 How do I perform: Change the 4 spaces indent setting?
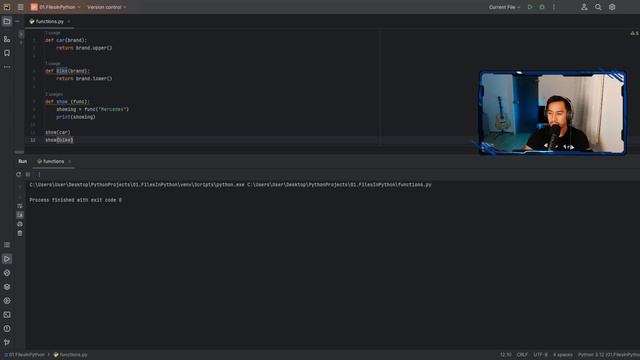pyautogui.click(x=563, y=355)
